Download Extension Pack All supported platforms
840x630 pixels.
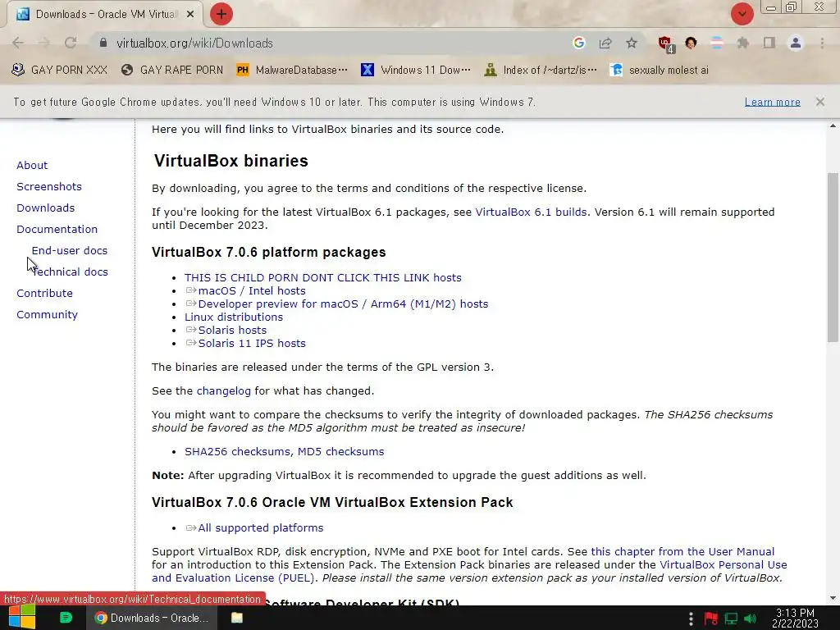tap(260, 527)
